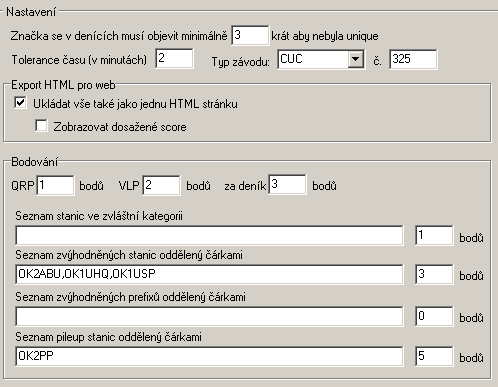
Task: Click the Export HTML pro web group title
Action: (x=63, y=85)
